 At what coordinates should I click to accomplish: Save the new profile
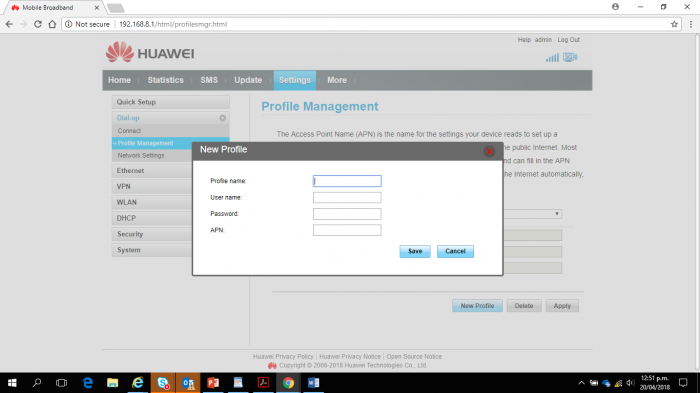point(415,251)
